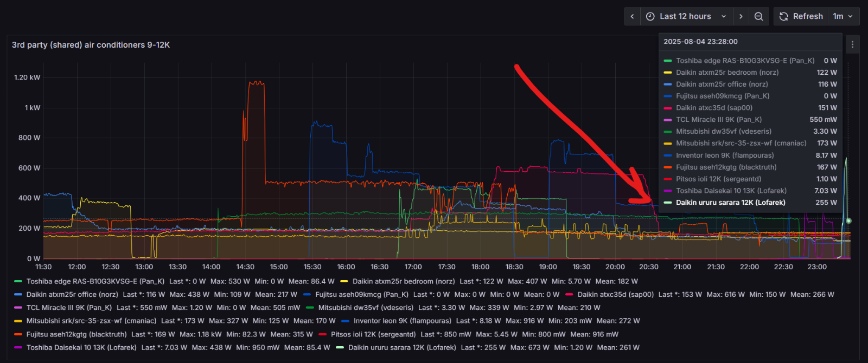Open the purple swatch for Toshiba Daisekai legend entry
The image size is (868, 363).
pos(18,347)
